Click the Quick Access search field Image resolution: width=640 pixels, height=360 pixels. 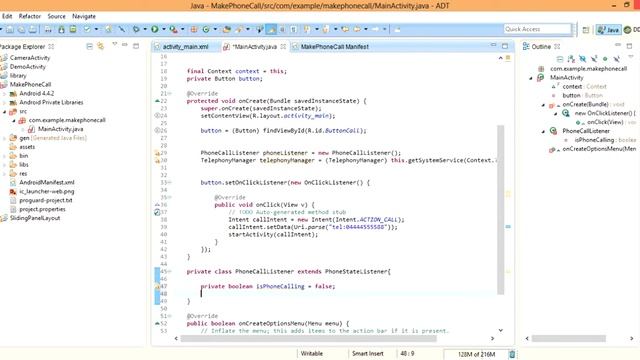[x=537, y=29]
